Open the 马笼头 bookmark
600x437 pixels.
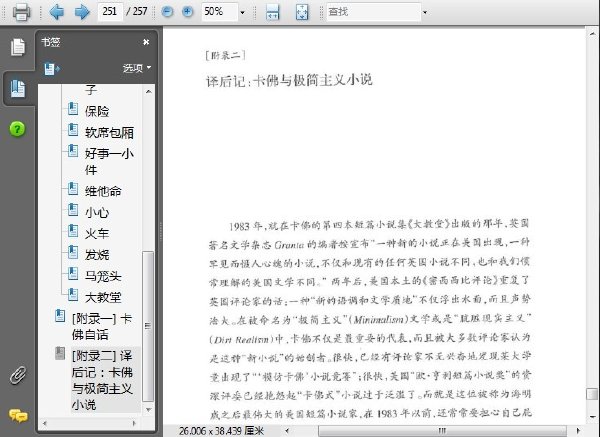(103, 276)
